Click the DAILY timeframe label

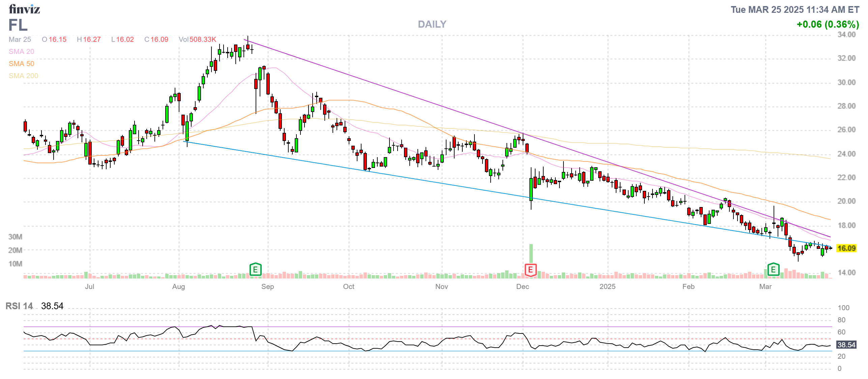[x=432, y=24]
